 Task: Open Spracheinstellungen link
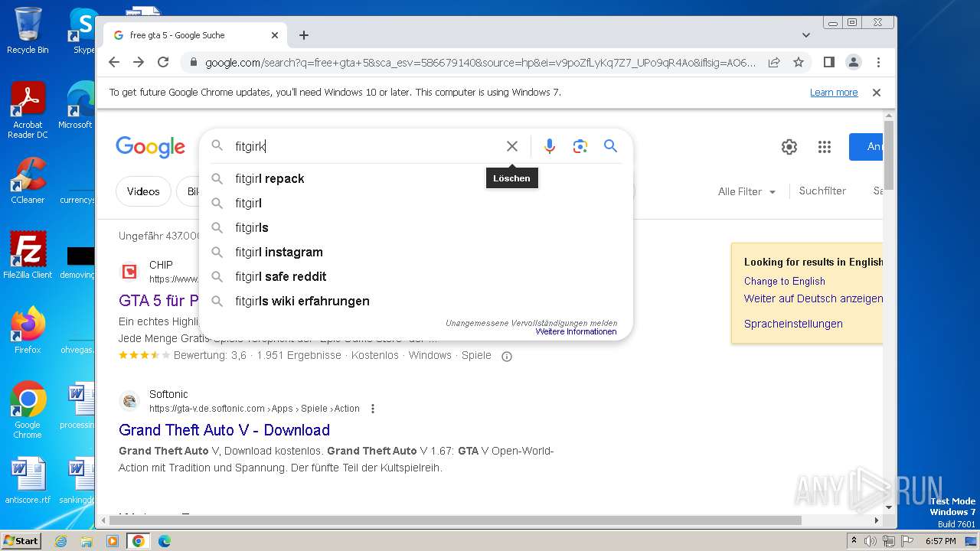[793, 324]
